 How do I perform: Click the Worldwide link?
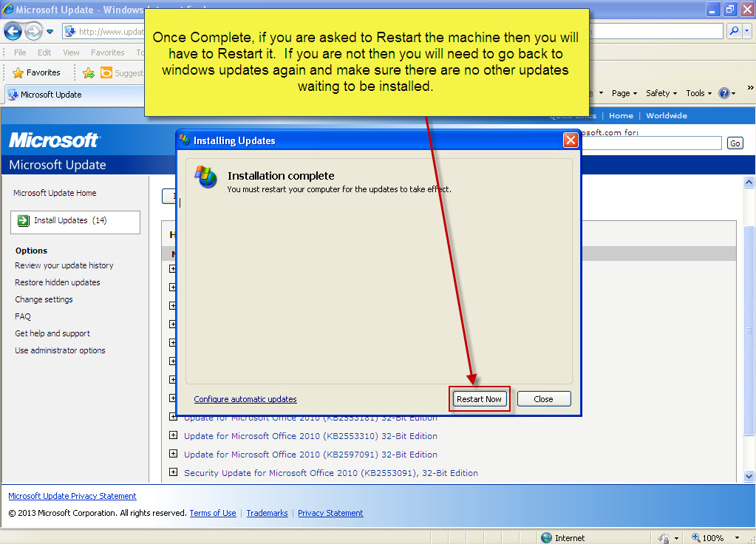[667, 115]
